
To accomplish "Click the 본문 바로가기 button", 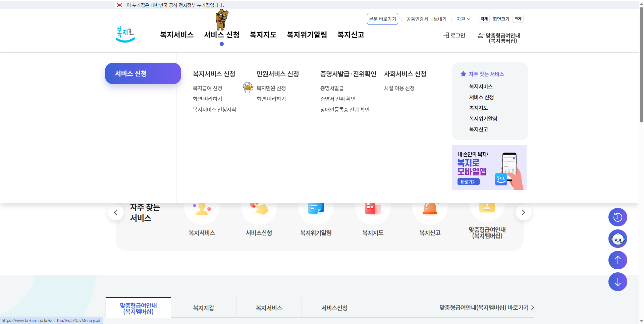I will [382, 19].
